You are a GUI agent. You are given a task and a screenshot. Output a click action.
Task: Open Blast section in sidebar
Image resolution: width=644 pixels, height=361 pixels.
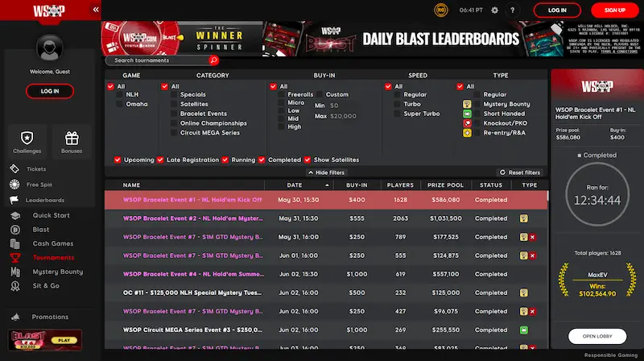point(31,230)
